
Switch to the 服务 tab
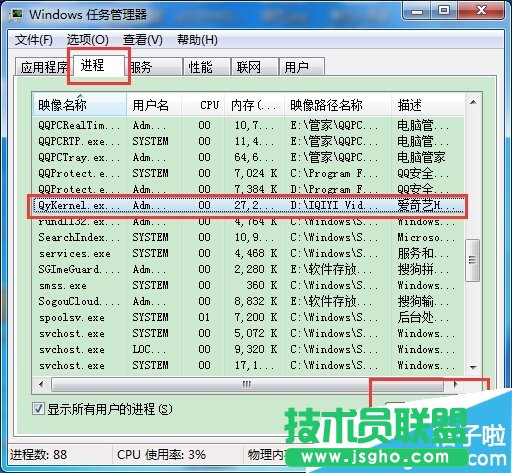[x=154, y=67]
